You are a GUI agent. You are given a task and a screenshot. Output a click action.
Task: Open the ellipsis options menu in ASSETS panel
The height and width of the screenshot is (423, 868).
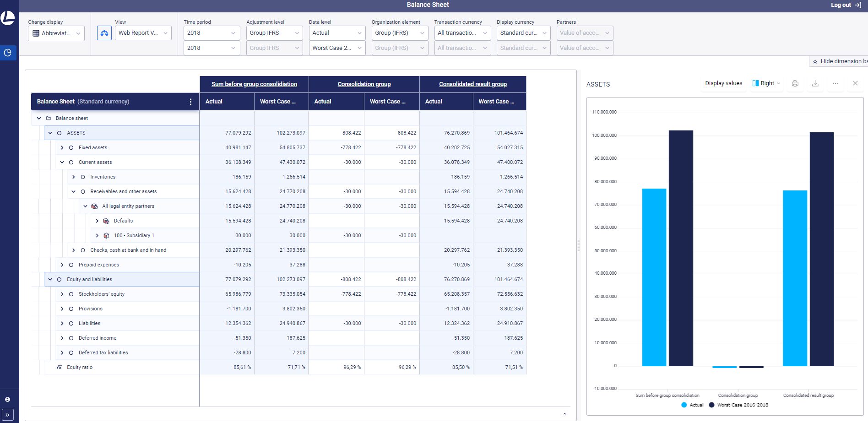tap(835, 83)
